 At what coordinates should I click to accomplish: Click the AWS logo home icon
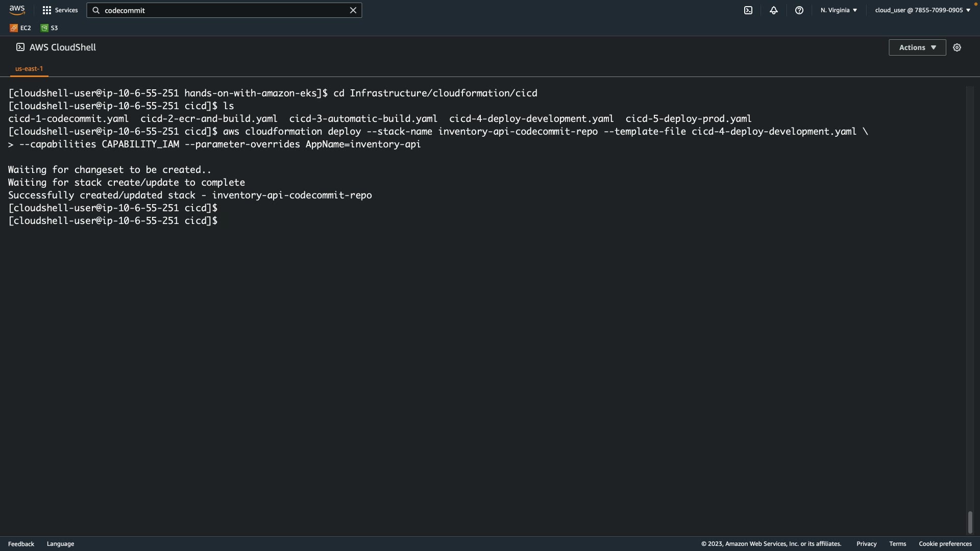tap(17, 10)
